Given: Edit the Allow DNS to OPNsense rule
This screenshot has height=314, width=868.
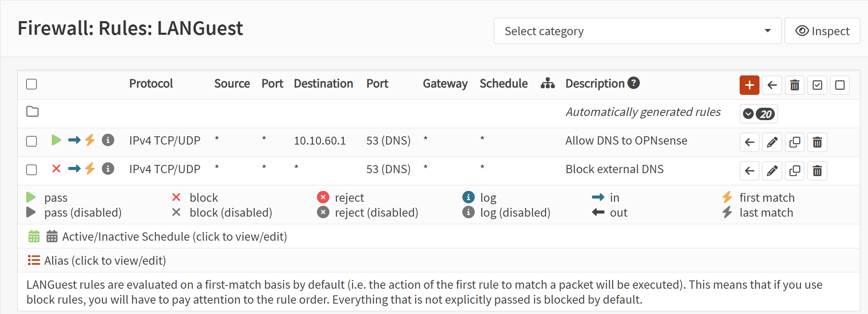Looking at the screenshot, I should tap(772, 142).
